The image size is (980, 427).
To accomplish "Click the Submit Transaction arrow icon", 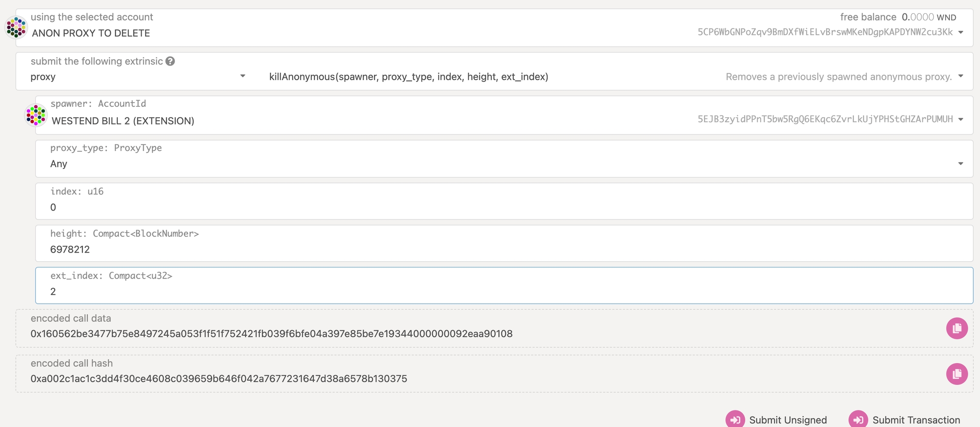I will point(858,419).
